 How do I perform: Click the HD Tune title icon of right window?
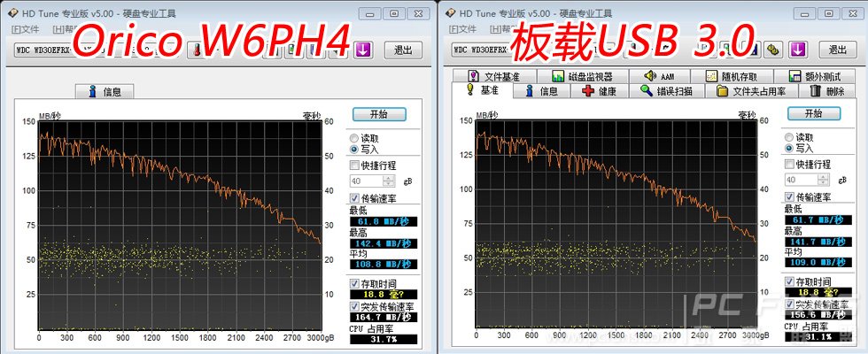tap(451, 12)
